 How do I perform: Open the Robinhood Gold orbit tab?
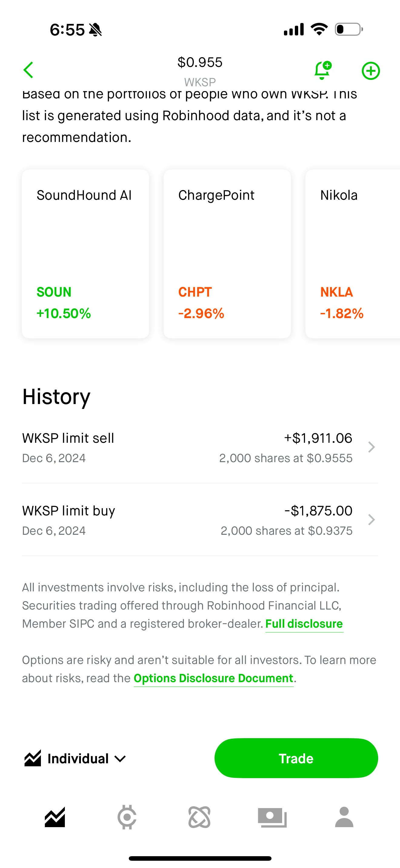coord(199,817)
